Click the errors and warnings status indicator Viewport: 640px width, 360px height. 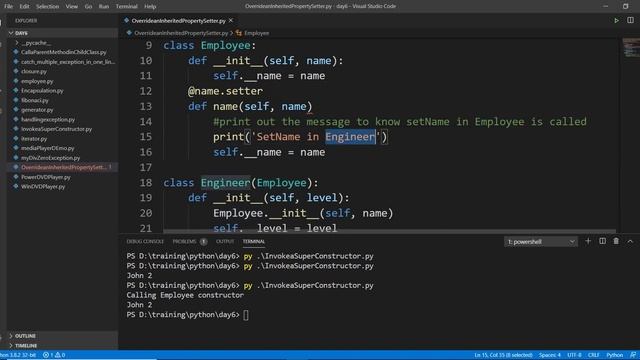click(x=54, y=355)
